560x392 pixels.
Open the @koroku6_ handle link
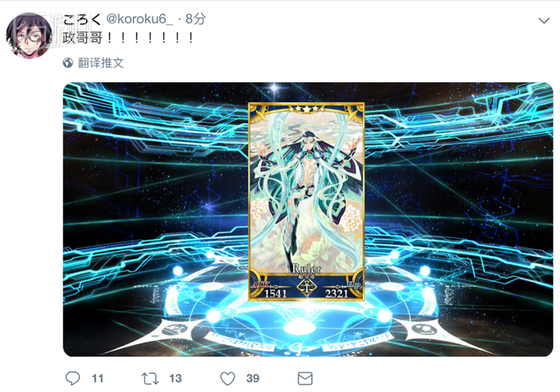click(140, 19)
